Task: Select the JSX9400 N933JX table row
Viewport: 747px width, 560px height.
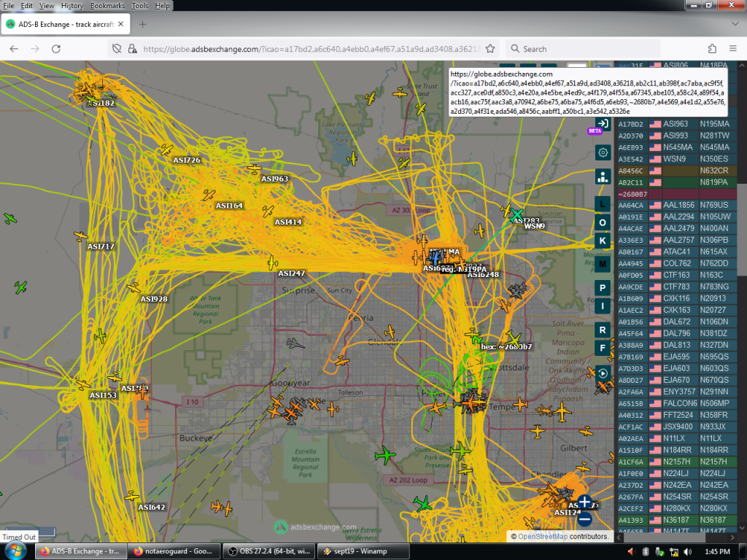Action: [676, 427]
